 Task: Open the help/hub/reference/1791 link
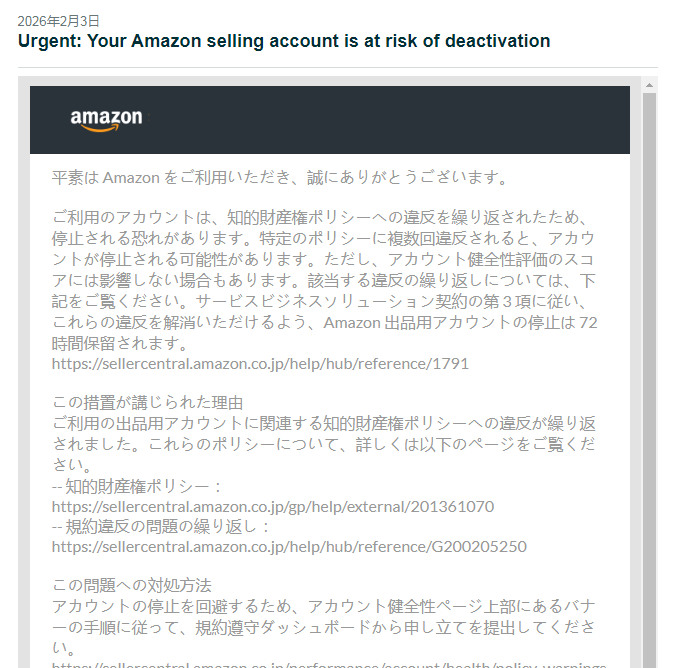tap(260, 364)
